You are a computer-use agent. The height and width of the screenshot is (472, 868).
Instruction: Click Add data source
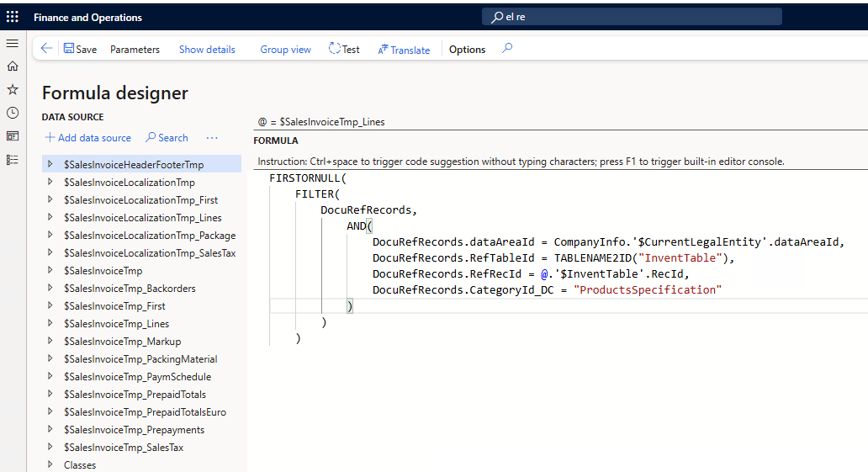[x=87, y=138]
